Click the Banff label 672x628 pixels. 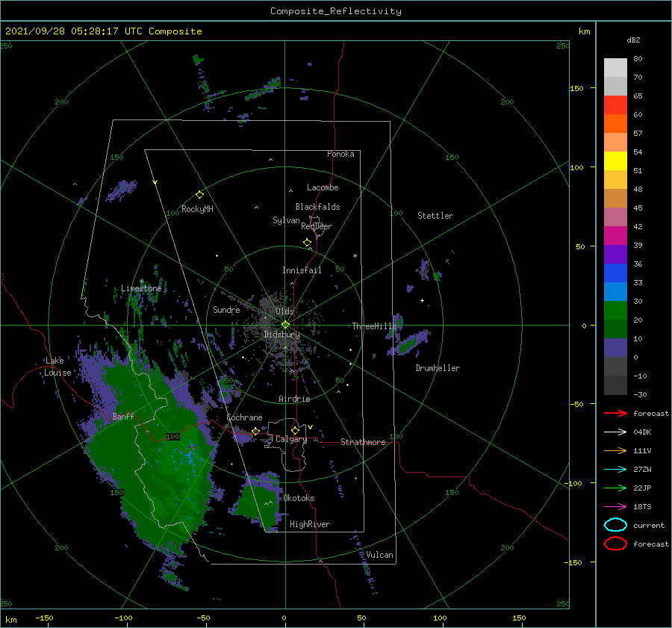point(123,417)
